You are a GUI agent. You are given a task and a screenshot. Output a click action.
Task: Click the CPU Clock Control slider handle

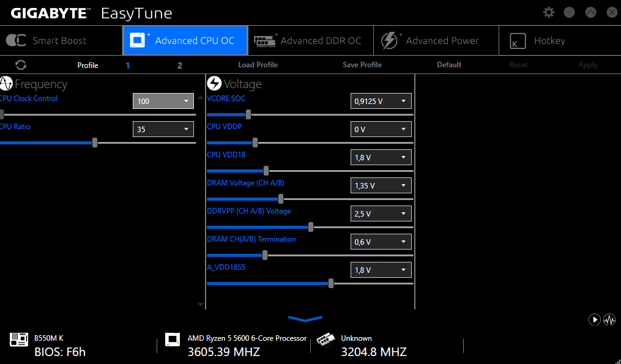coord(2,115)
